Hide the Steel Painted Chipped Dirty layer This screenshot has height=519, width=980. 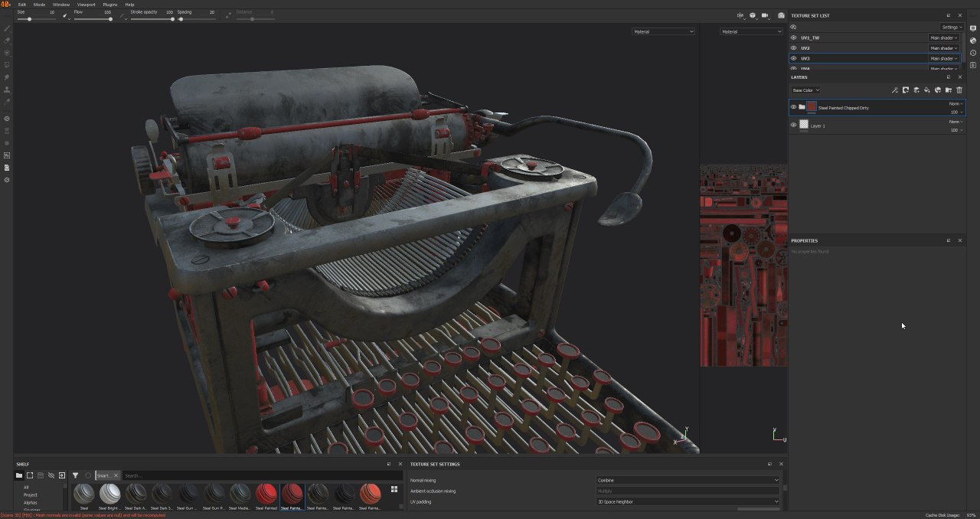tap(794, 107)
